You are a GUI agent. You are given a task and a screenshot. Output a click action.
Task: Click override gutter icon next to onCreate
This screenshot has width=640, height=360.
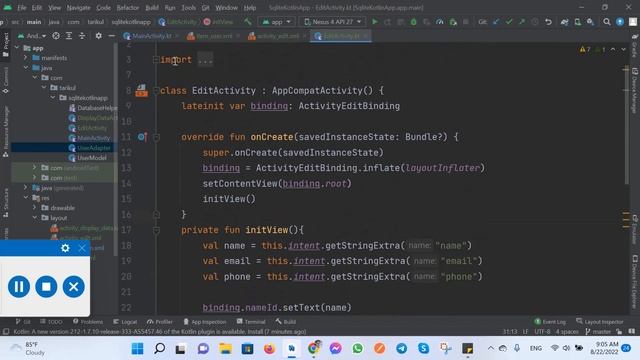tap(142, 137)
